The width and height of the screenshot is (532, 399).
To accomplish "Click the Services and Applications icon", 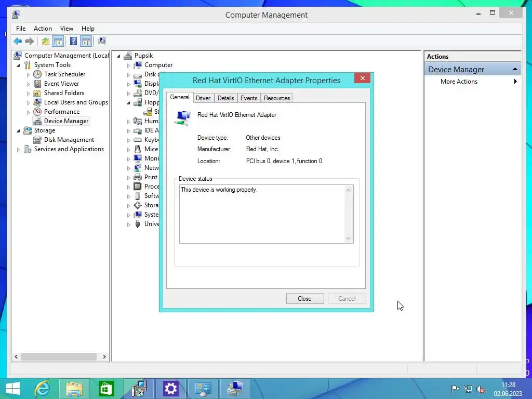I will tap(28, 149).
